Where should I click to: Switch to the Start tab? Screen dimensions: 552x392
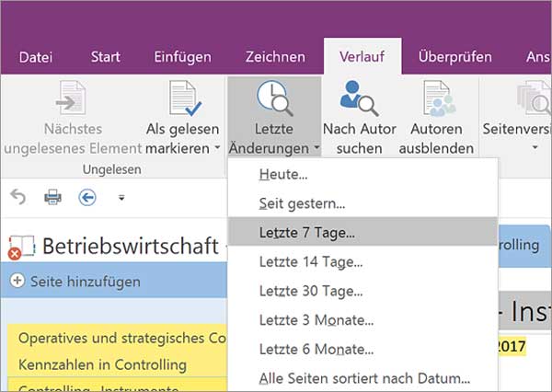point(105,57)
